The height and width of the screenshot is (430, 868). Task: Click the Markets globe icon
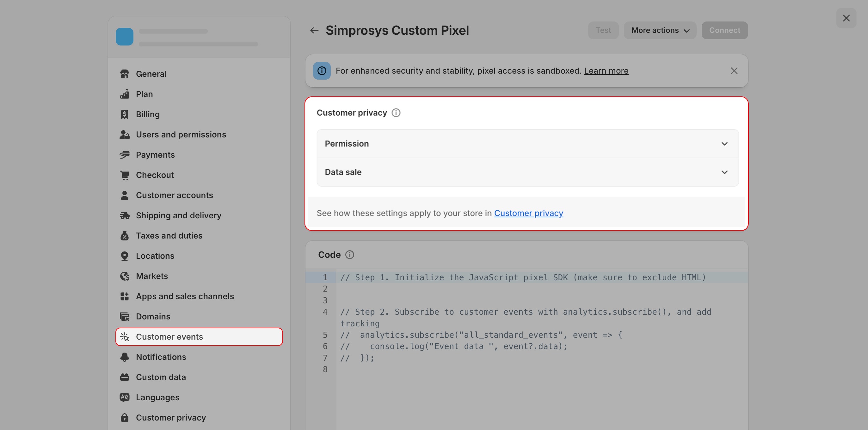pyautogui.click(x=124, y=276)
